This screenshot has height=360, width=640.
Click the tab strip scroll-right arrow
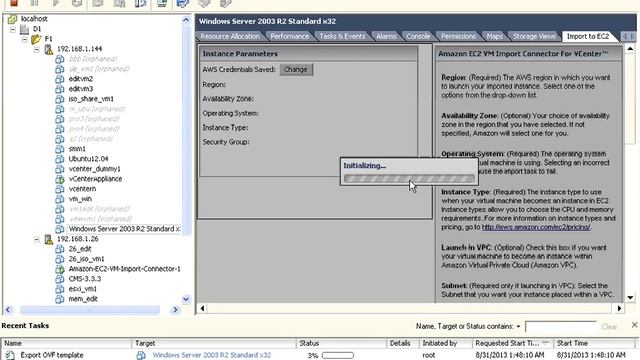pyautogui.click(x=633, y=37)
